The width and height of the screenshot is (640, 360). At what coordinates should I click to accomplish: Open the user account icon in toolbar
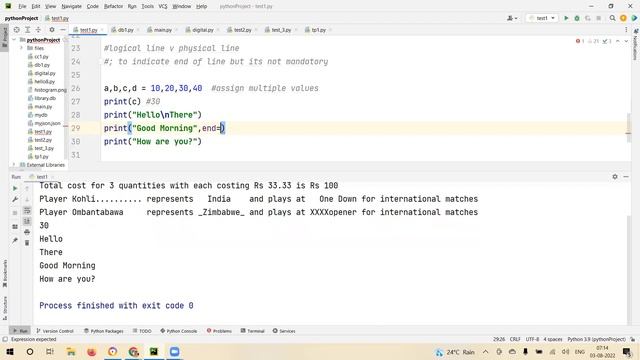(x=511, y=18)
